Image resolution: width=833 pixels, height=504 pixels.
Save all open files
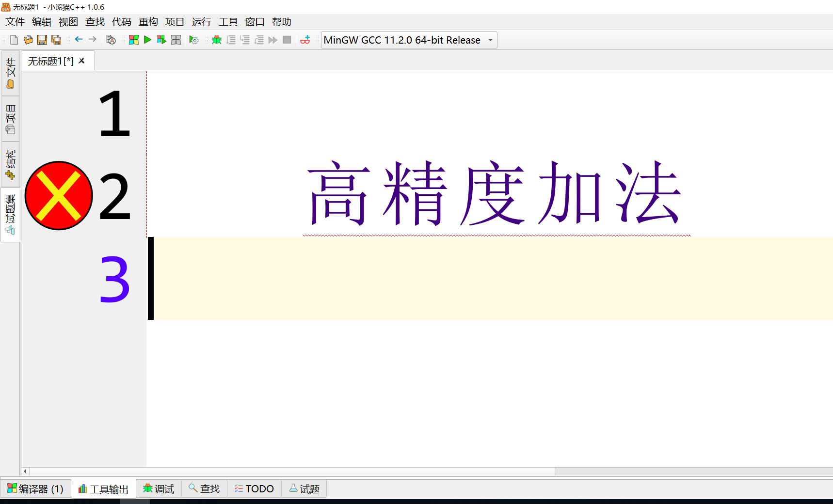57,40
